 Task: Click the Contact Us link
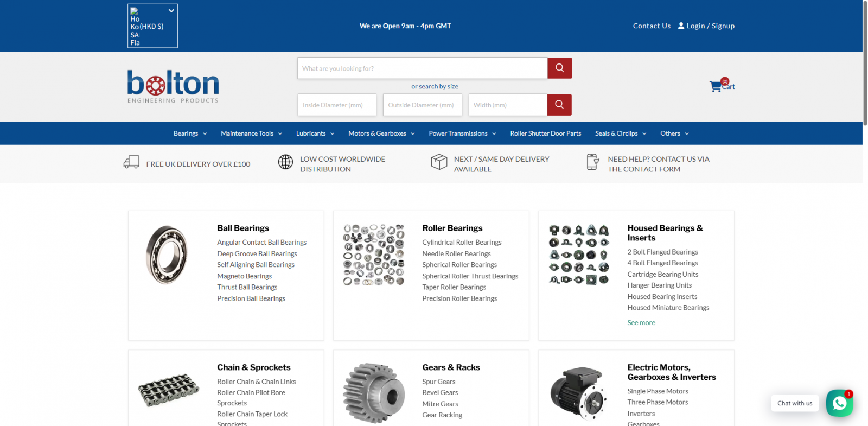pyautogui.click(x=652, y=26)
